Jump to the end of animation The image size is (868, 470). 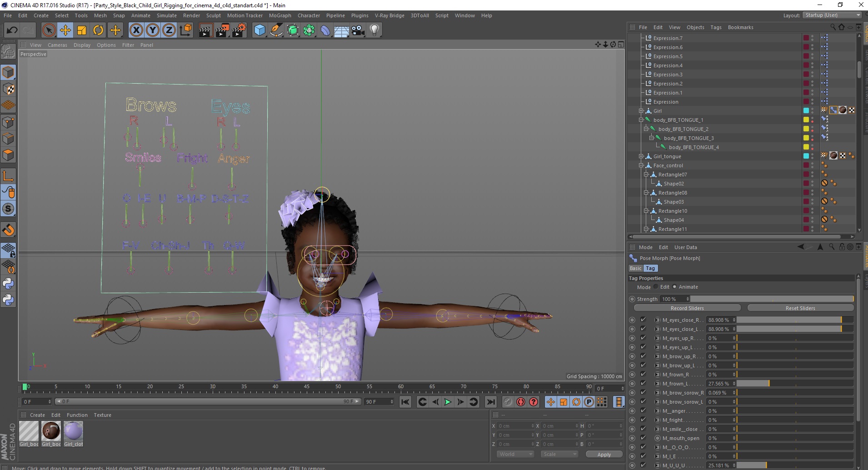tap(490, 402)
